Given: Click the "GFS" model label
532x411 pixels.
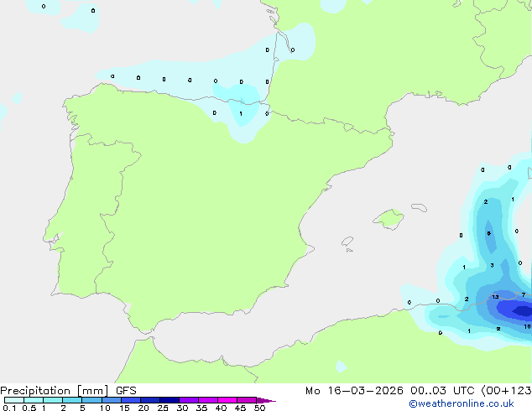Looking at the screenshot, I should pos(126,391).
